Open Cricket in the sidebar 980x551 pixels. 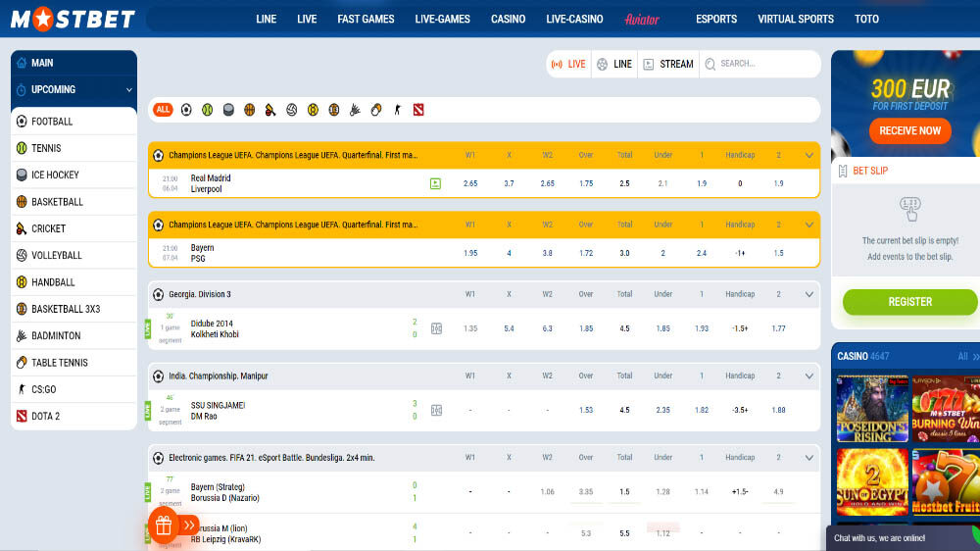coord(73,228)
